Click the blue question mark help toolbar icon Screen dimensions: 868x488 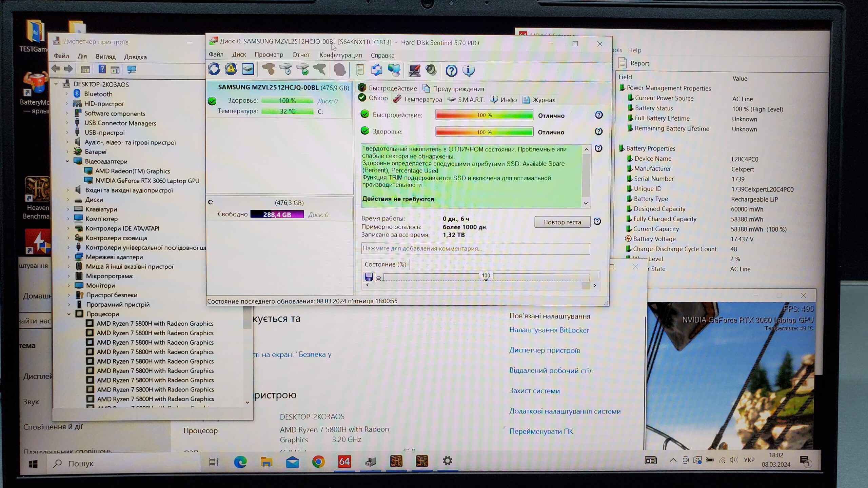(451, 70)
